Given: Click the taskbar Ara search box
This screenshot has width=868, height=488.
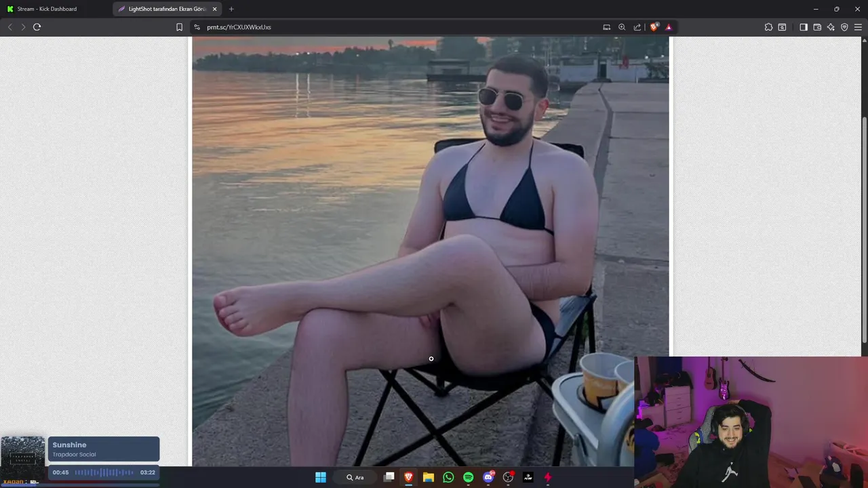Looking at the screenshot, I should tap(356, 477).
